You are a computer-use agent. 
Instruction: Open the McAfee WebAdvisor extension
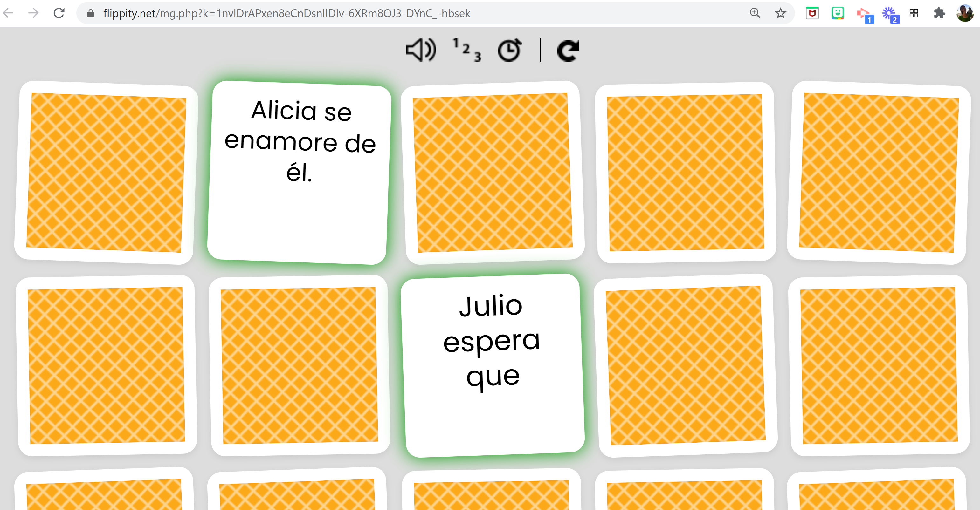tap(812, 13)
